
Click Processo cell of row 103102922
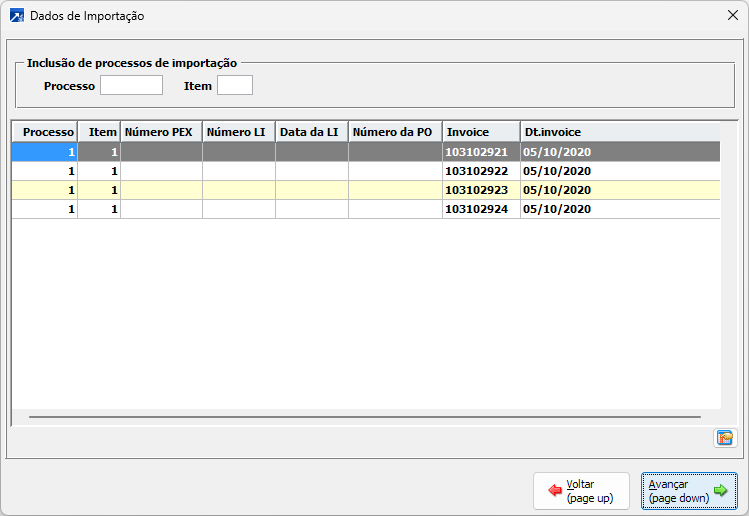click(45, 171)
